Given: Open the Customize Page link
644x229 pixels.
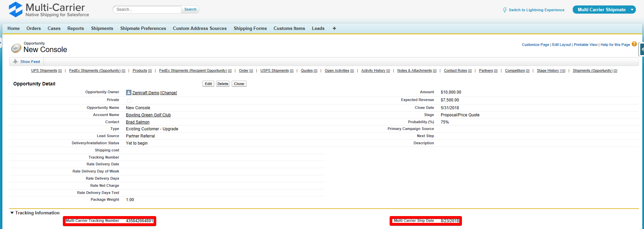Looking at the screenshot, I should 536,45.
